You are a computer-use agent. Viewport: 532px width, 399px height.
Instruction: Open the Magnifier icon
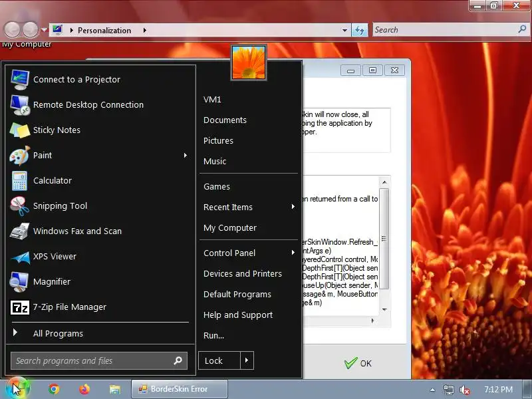[19, 282]
